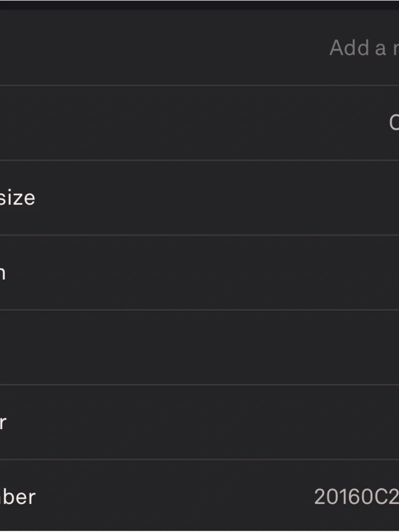Select the top row containing the Add a placeholder

click(x=199, y=47)
